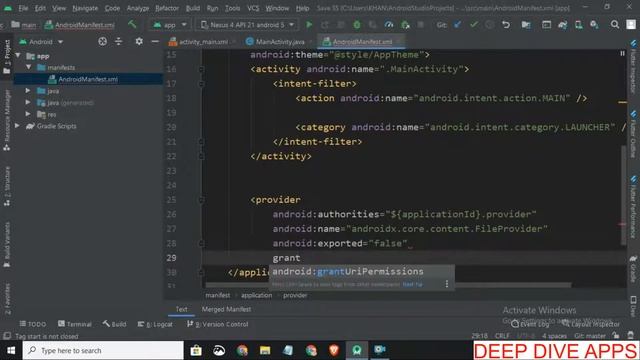Expand the Gradle Scripts node
The image size is (640, 360).
(x=17, y=126)
